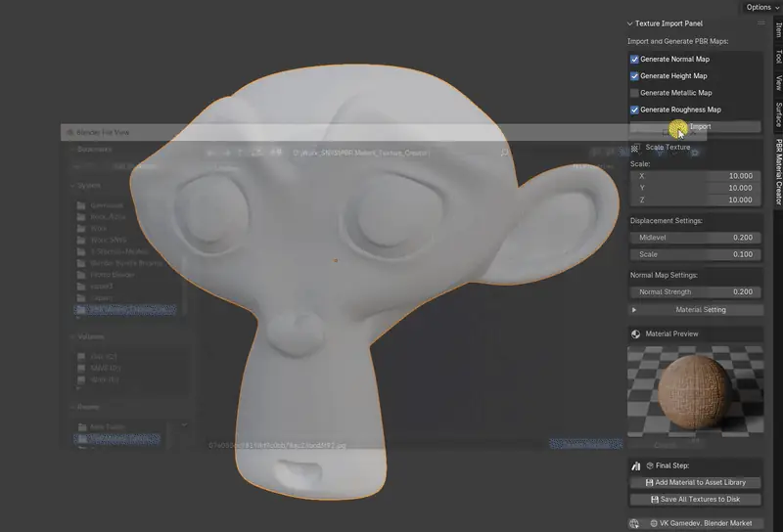783x532 pixels.
Task: Select the highlighted folder under Recent
Action: pyautogui.click(x=116, y=439)
